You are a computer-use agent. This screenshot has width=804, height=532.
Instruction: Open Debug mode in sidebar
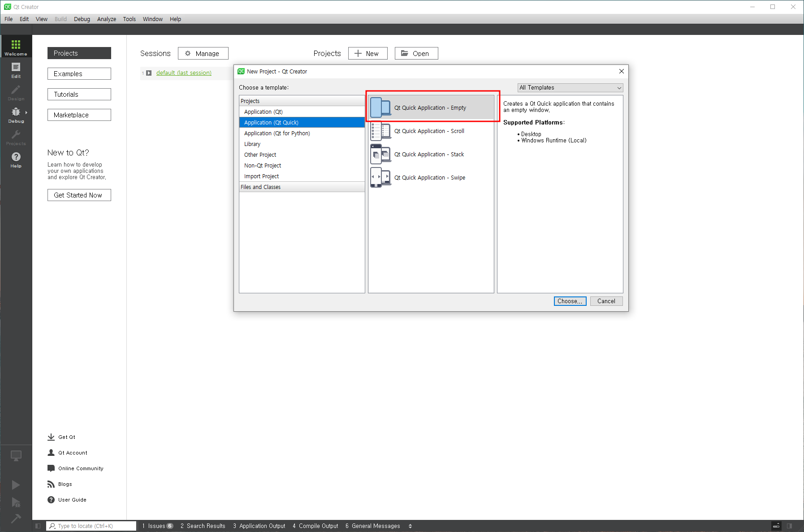click(16, 115)
